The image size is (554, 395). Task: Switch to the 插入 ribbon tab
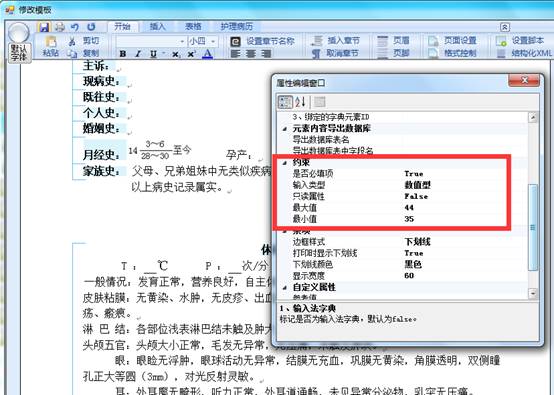158,26
